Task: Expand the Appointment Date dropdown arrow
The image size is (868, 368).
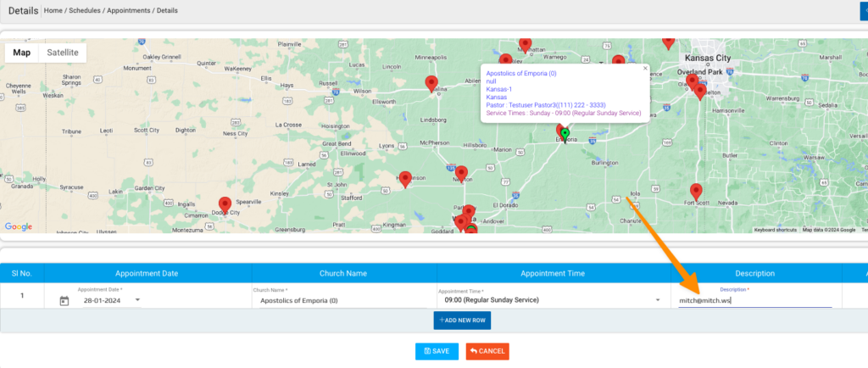Action: tap(137, 300)
